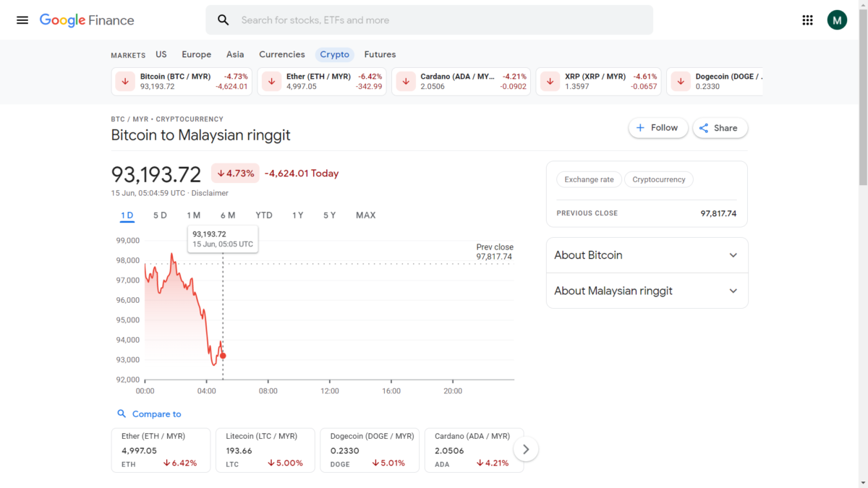Image resolution: width=868 pixels, height=488 pixels.
Task: Open the Disclaimer link
Action: 210,193
